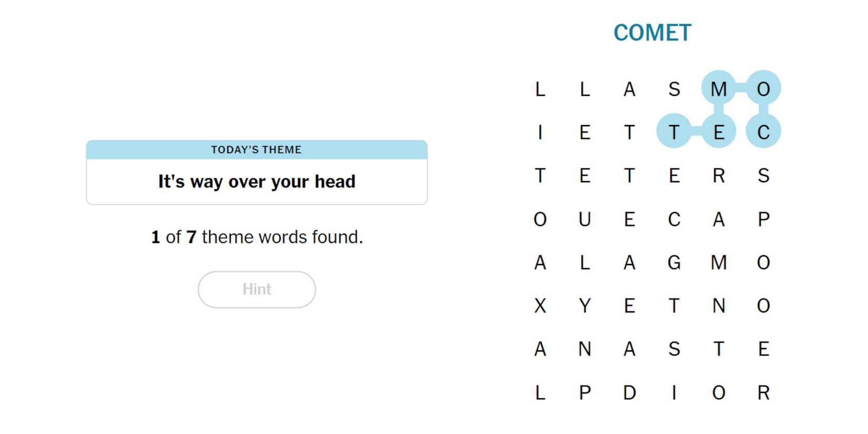Image resolution: width=868 pixels, height=434 pixels.
Task: Click the bottom-left letter L in the grid
Action: 540,392
